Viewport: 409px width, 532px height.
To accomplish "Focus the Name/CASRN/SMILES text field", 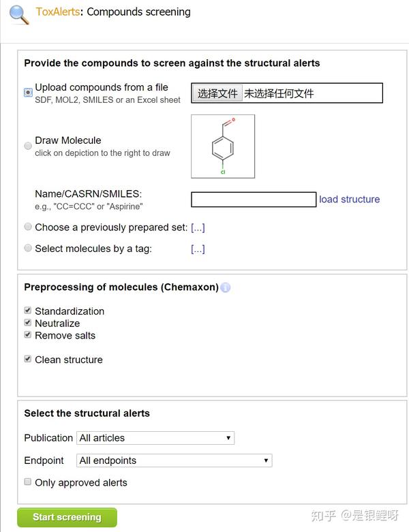I will (x=254, y=200).
